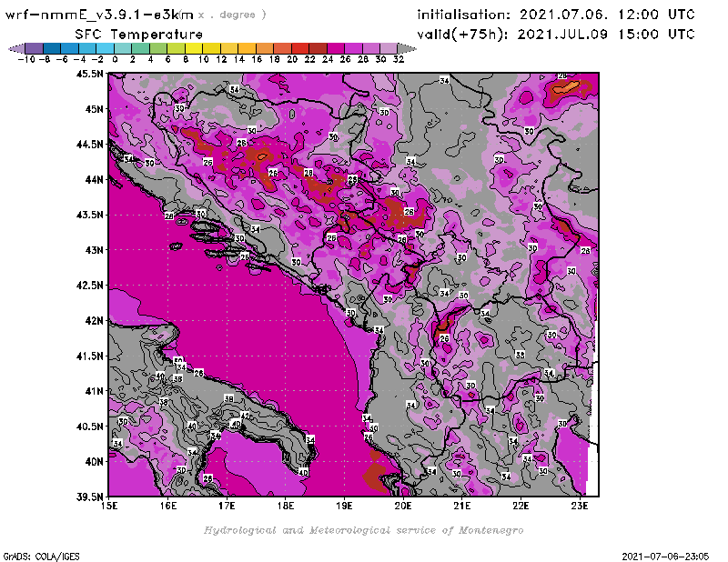Screen dimensions: 728x562
Task: Click the lavender below -10 arrow on legend
Action: point(16,49)
